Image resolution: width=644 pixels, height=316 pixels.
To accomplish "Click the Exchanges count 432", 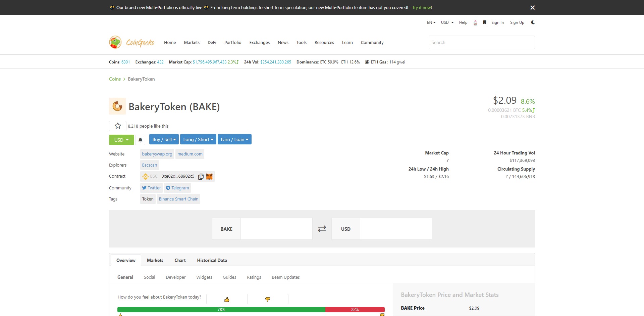I will pyautogui.click(x=160, y=62).
